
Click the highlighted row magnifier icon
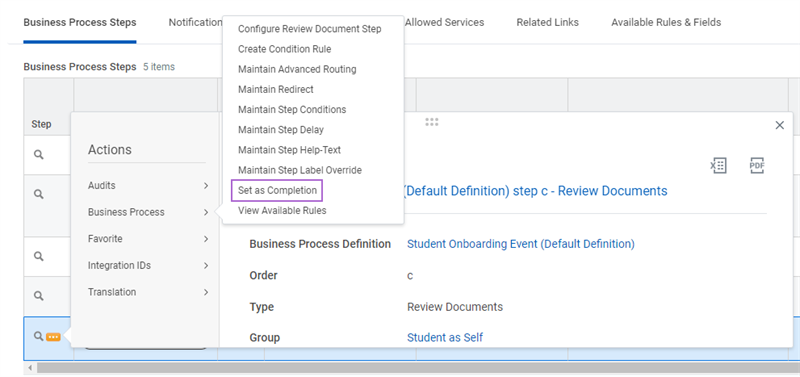pos(39,336)
